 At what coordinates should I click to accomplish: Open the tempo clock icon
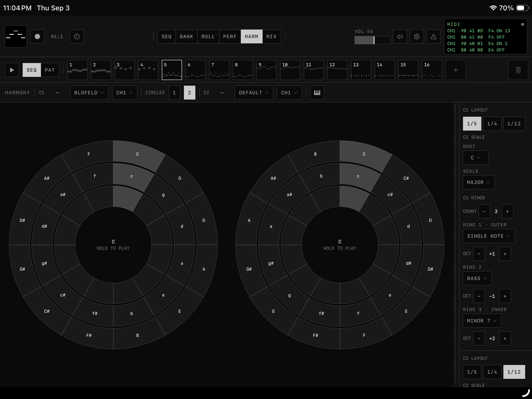[77, 36]
